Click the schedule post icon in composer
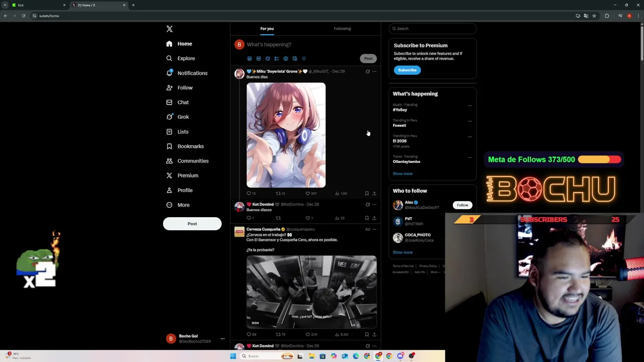The width and height of the screenshot is (644, 362). pos(295,59)
